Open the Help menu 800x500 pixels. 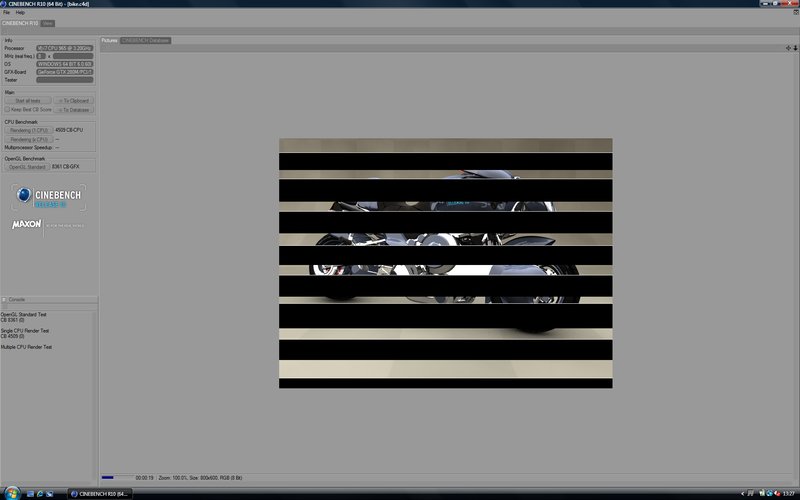(20, 12)
